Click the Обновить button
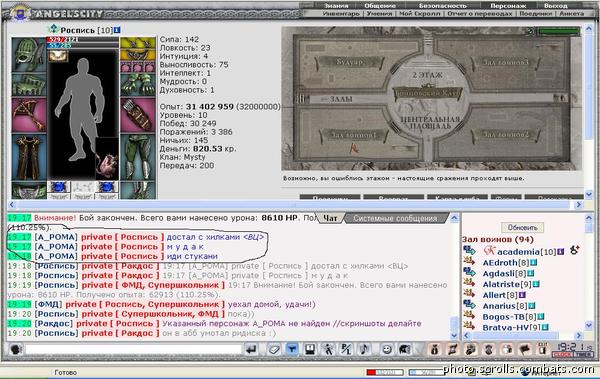This screenshot has height=379, width=600. pos(522,227)
